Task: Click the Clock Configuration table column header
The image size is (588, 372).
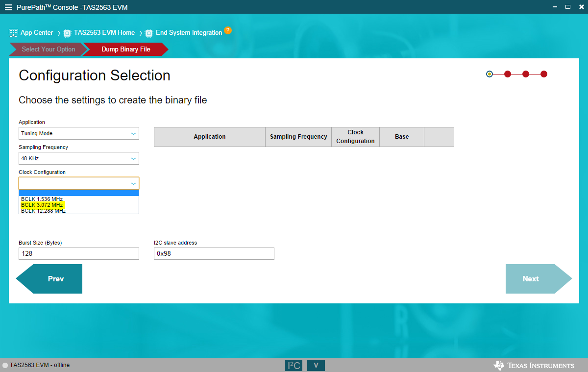Action: click(x=355, y=137)
